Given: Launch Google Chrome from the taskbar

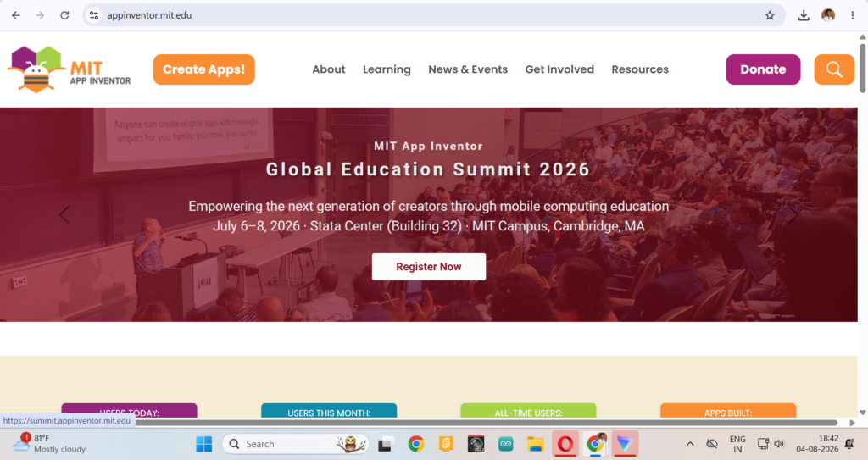Looking at the screenshot, I should 415,444.
